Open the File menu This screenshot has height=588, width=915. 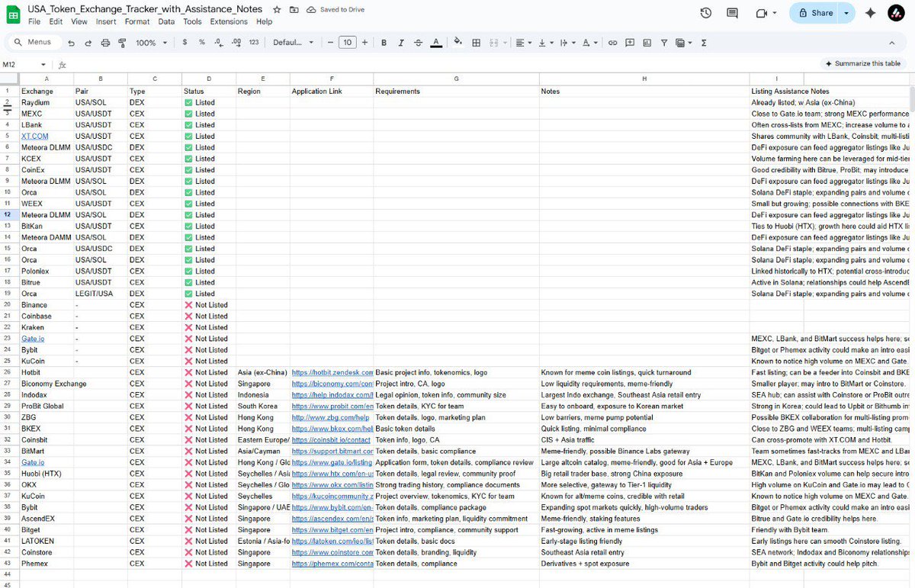coord(34,22)
